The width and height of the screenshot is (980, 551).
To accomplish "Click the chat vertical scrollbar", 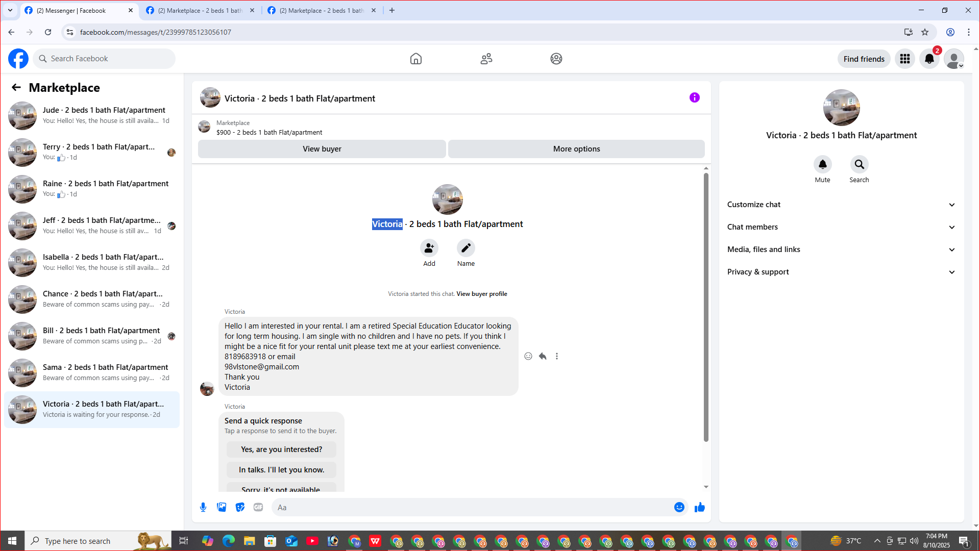I will click(x=706, y=306).
